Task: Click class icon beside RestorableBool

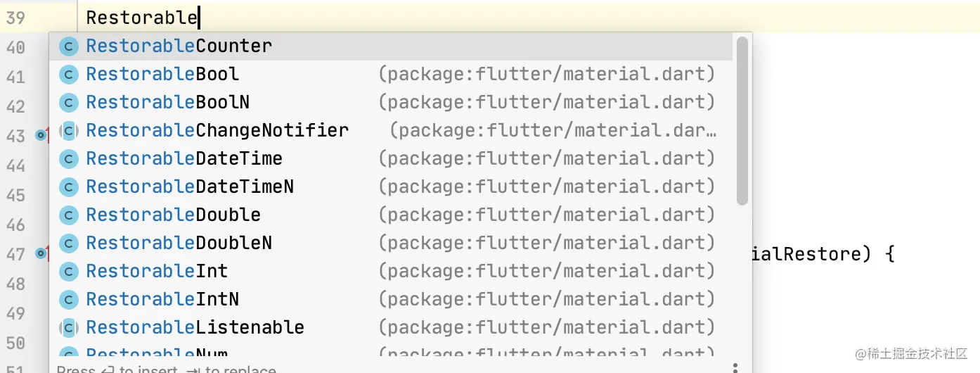Action: click(x=68, y=75)
